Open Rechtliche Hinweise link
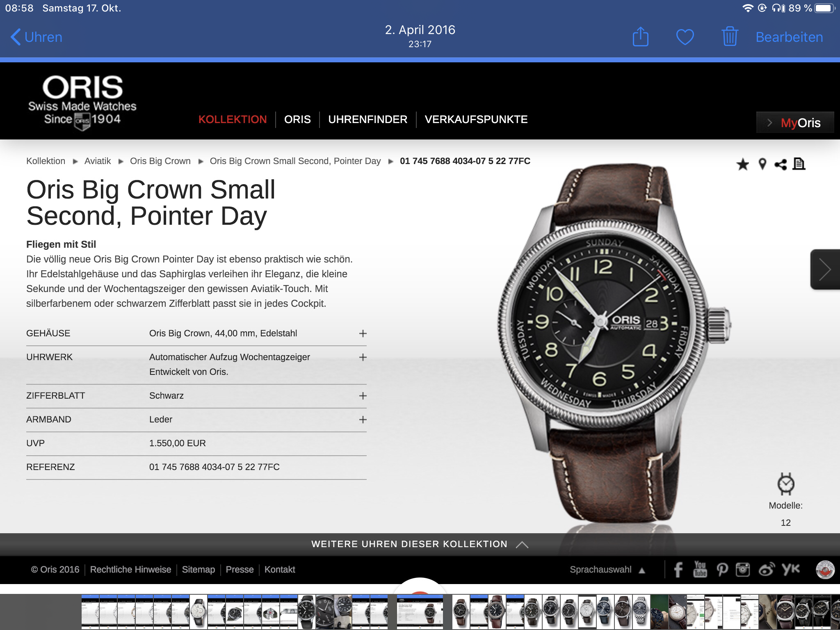The height and width of the screenshot is (630, 840). [130, 569]
